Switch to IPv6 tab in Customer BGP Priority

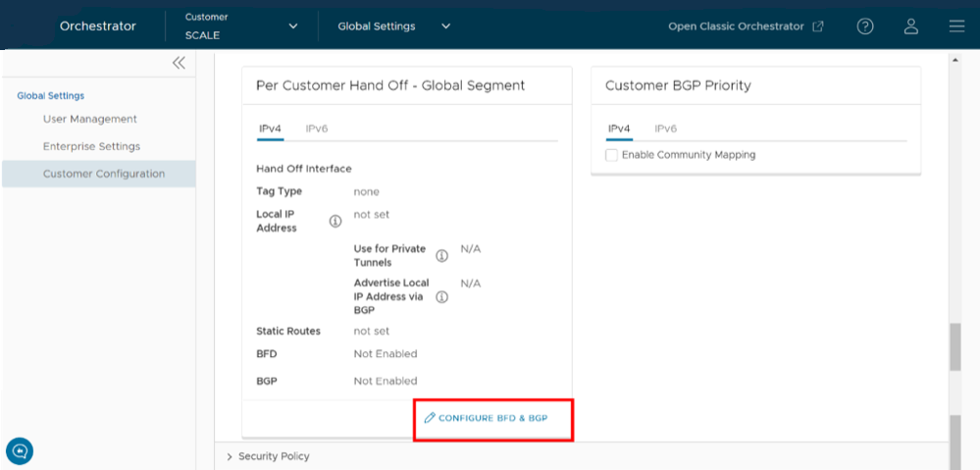pyautogui.click(x=665, y=129)
